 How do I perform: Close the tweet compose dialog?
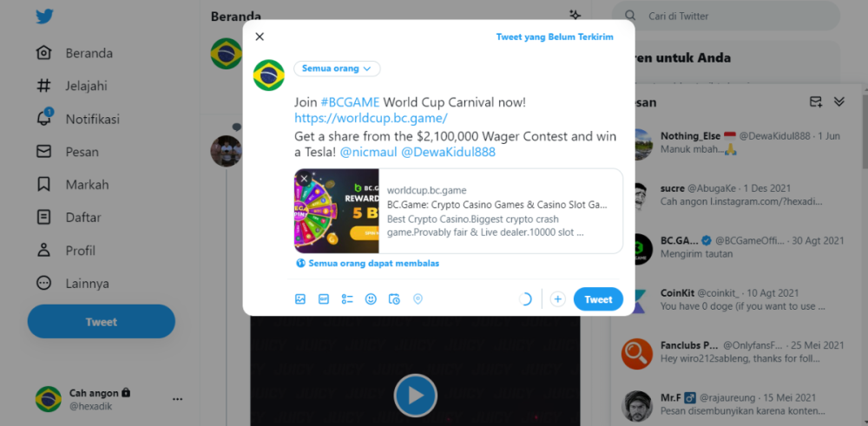[x=260, y=36]
